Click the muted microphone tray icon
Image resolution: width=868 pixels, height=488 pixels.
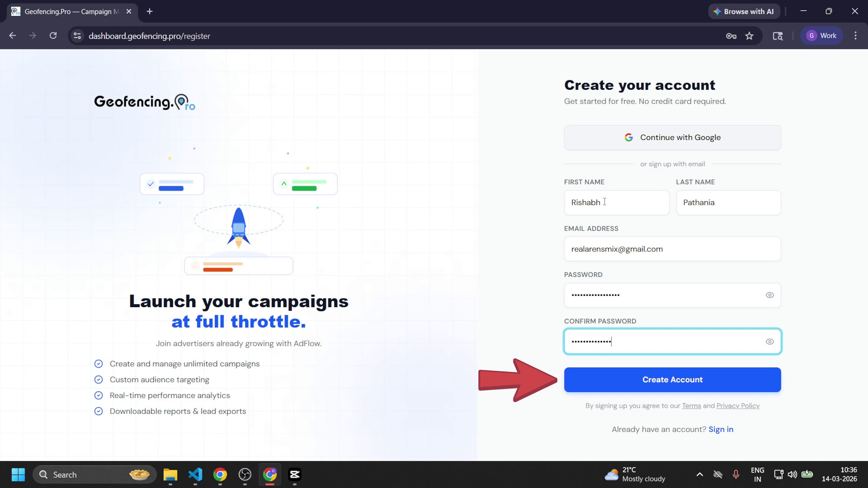736,474
